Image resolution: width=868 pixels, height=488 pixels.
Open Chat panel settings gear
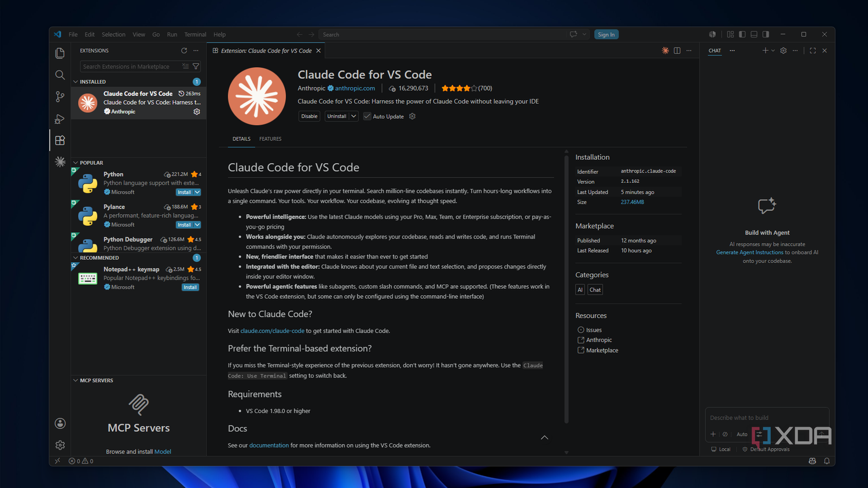pyautogui.click(x=784, y=51)
